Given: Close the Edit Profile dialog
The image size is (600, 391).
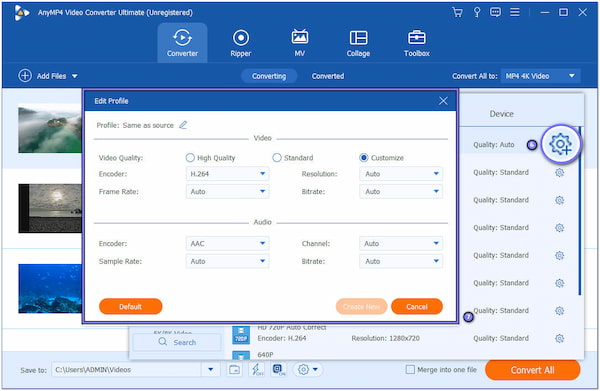Looking at the screenshot, I should (443, 101).
